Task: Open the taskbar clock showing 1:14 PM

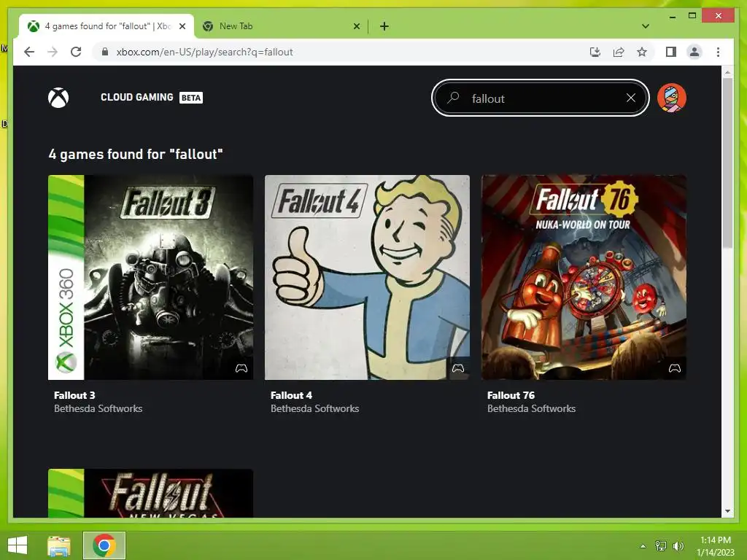Action: click(716, 546)
